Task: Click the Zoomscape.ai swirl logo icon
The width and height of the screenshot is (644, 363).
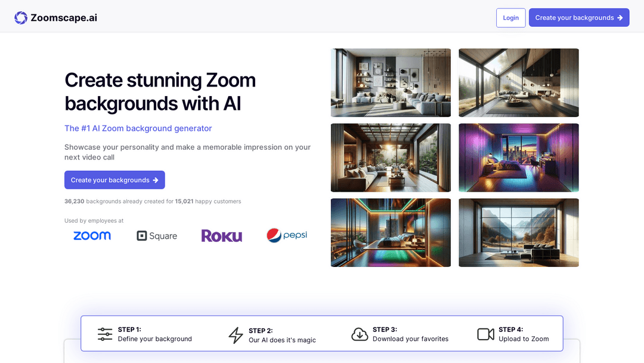Action: [x=21, y=18]
